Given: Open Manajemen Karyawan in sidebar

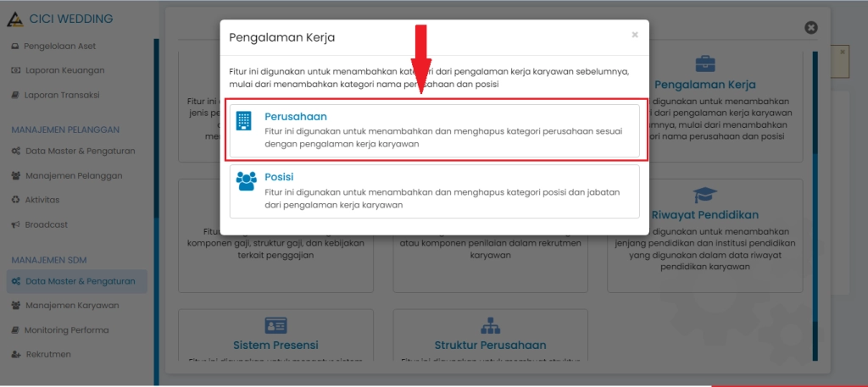Looking at the screenshot, I should [x=72, y=305].
